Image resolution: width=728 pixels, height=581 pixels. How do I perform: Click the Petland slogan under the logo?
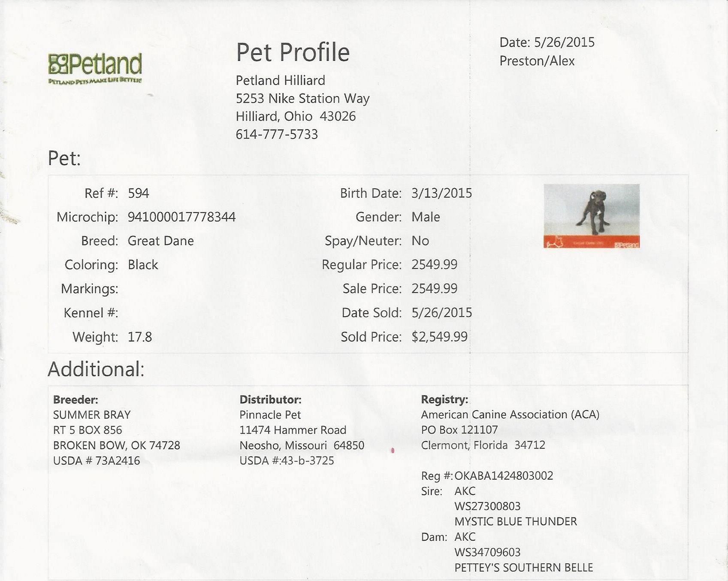pyautogui.click(x=95, y=81)
